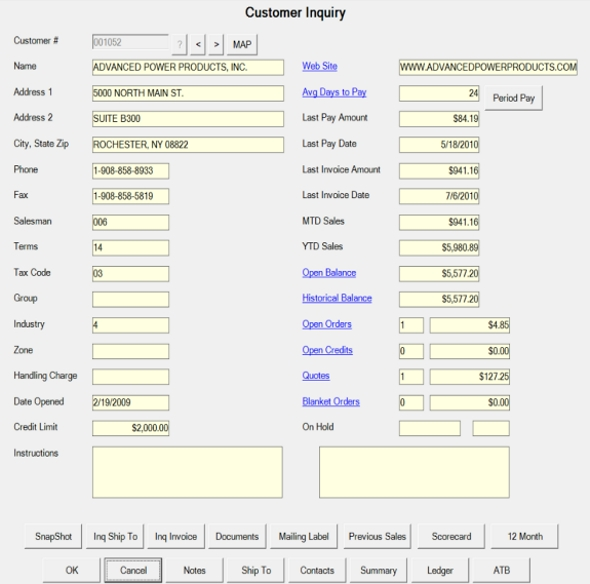The width and height of the screenshot is (590, 584).
Task: Click the Last Pay Date field
Action: pos(439,145)
